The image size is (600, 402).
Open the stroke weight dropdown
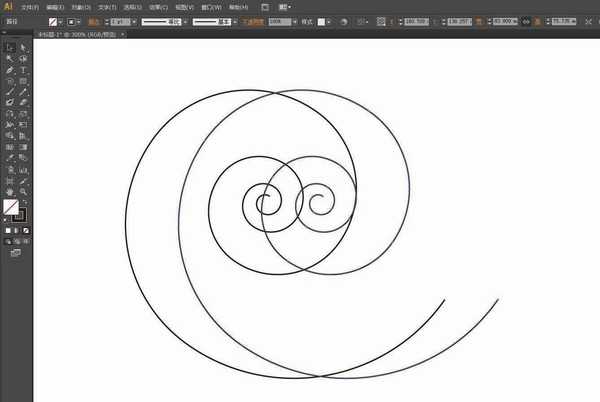pos(131,20)
